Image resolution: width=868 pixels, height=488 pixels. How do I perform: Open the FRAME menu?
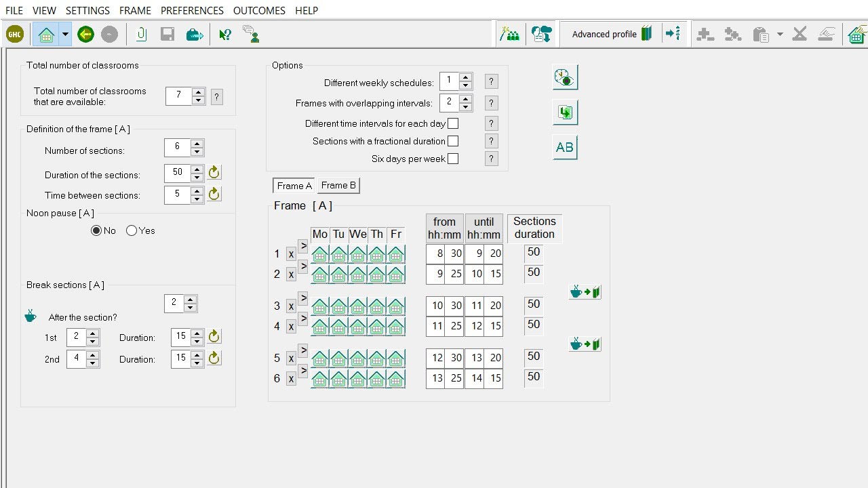pyautogui.click(x=135, y=10)
